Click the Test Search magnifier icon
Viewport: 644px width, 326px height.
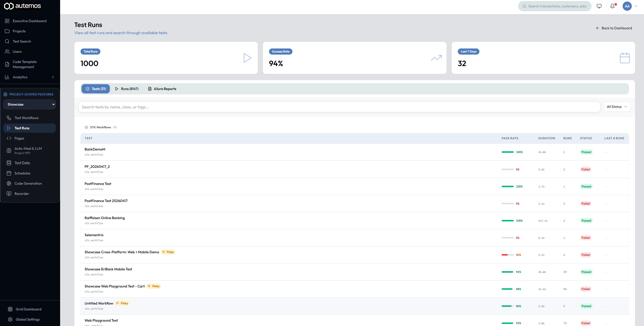pyautogui.click(x=7, y=41)
